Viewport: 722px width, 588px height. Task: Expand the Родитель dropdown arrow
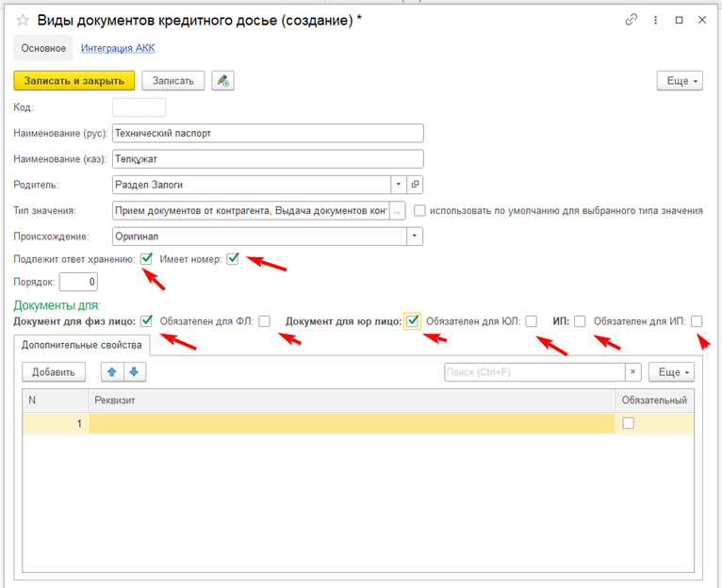click(x=399, y=185)
